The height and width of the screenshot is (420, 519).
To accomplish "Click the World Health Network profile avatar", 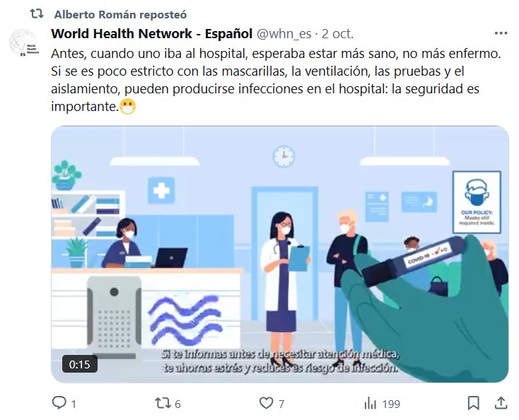I will click(x=23, y=42).
